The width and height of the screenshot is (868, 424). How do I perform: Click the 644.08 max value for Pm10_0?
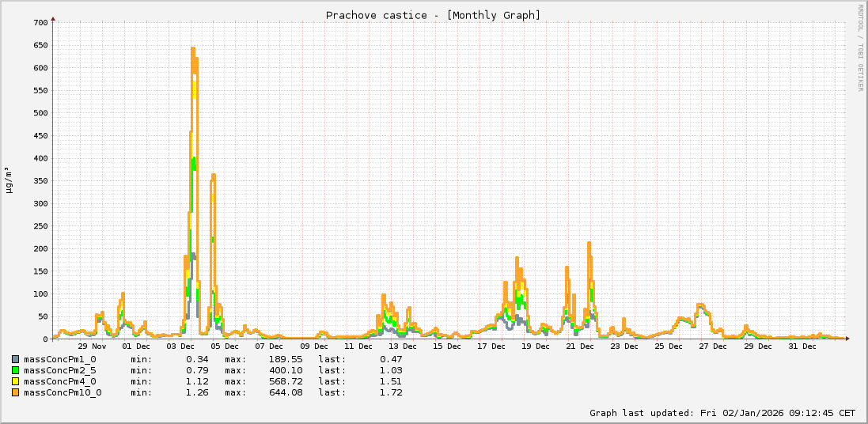[x=286, y=392]
